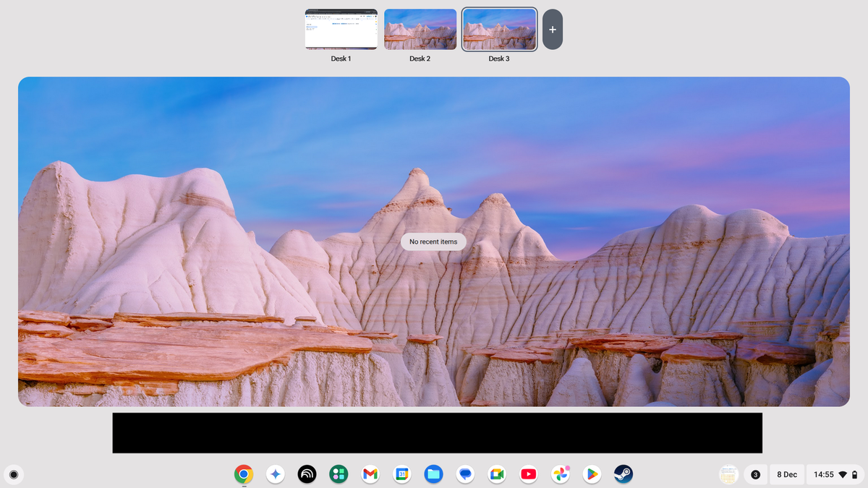The width and height of the screenshot is (868, 488).
Task: Open Google Chrome from the shelf
Action: (244, 474)
